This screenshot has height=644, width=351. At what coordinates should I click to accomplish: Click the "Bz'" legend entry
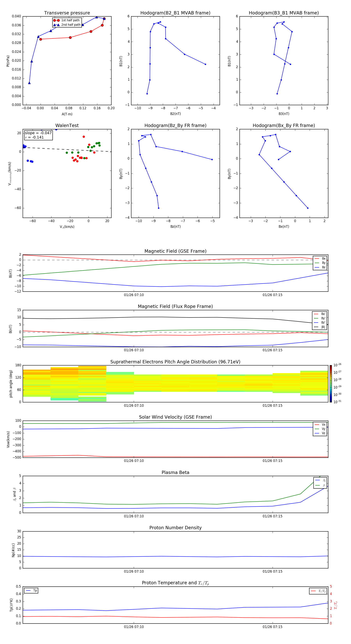pyautogui.click(x=320, y=323)
